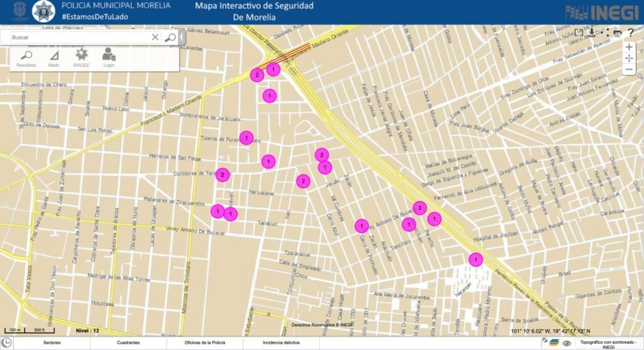The image size is (644, 350).
Task: Open the clock history panel bottom-left
Action: click(x=7, y=343)
